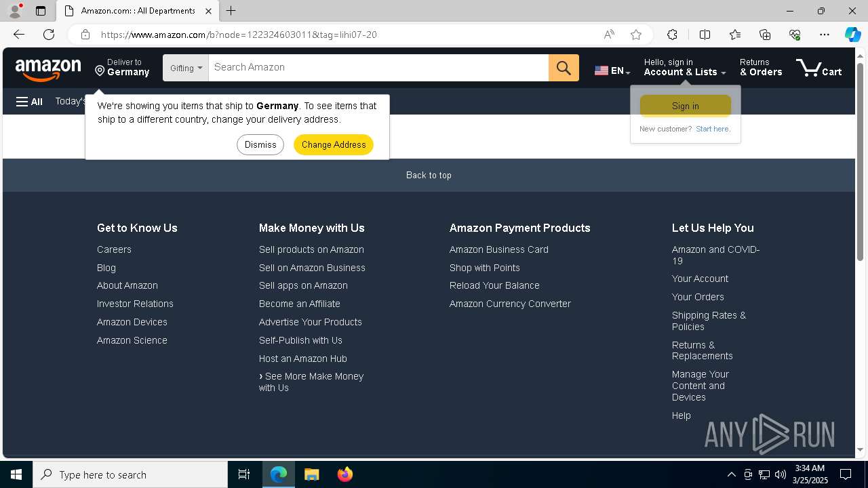The height and width of the screenshot is (488, 868).
Task: Open Amazon Science link
Action: coord(132,340)
